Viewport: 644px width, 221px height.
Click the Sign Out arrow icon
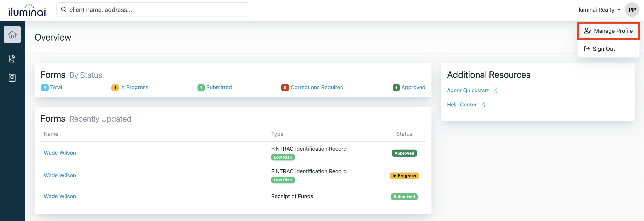586,49
